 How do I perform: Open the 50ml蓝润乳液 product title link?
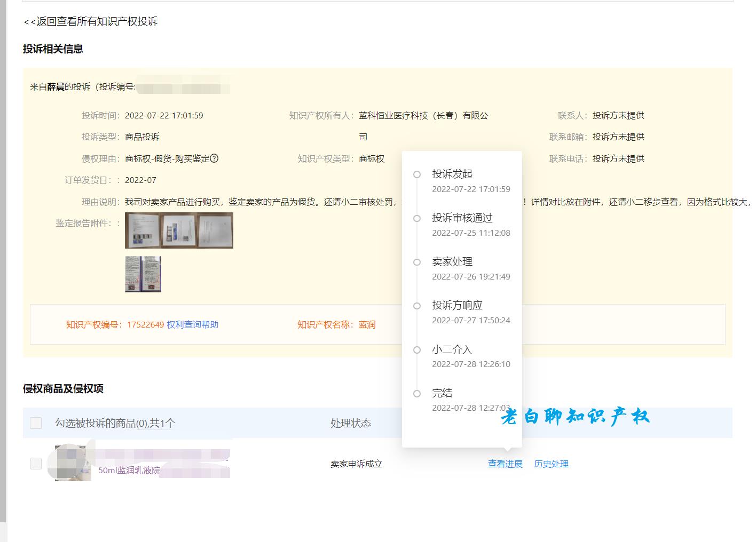click(129, 471)
